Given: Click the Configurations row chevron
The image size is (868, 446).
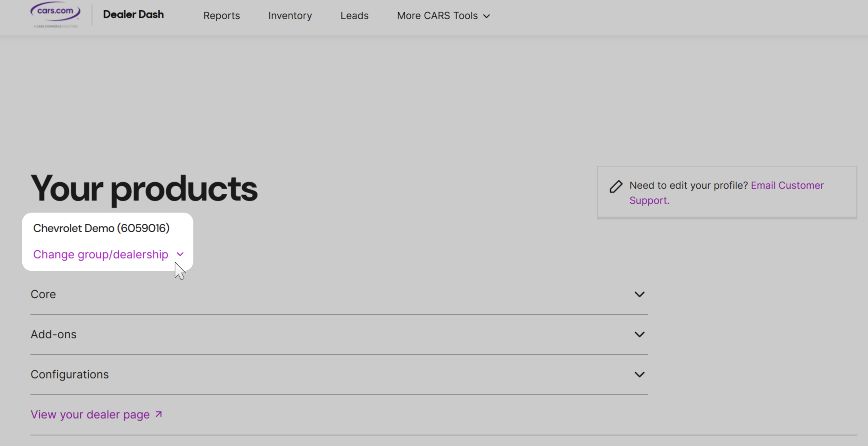Looking at the screenshot, I should click(x=639, y=374).
